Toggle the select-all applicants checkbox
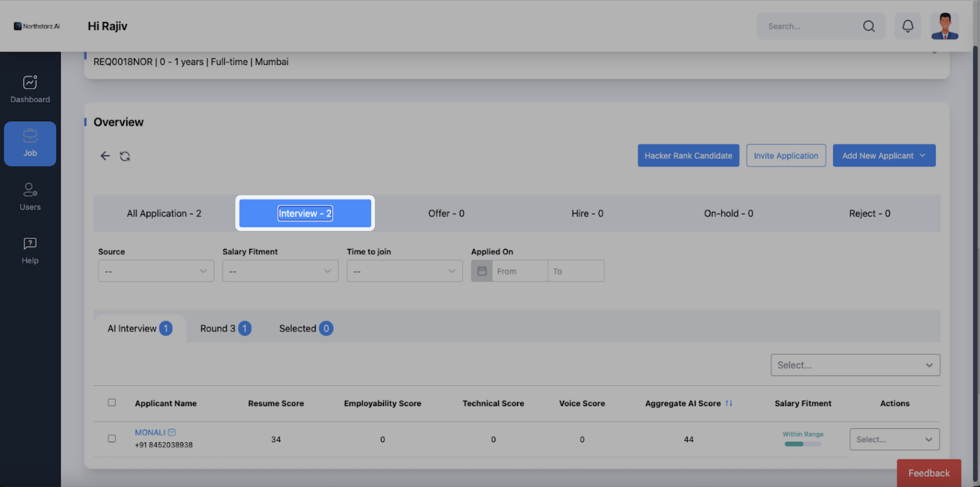 111,402
